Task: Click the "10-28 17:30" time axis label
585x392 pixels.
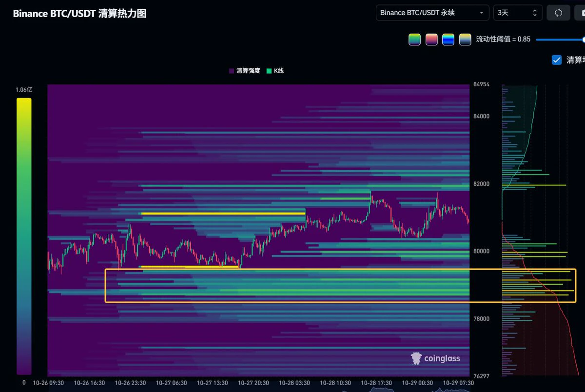Action: coord(376,383)
